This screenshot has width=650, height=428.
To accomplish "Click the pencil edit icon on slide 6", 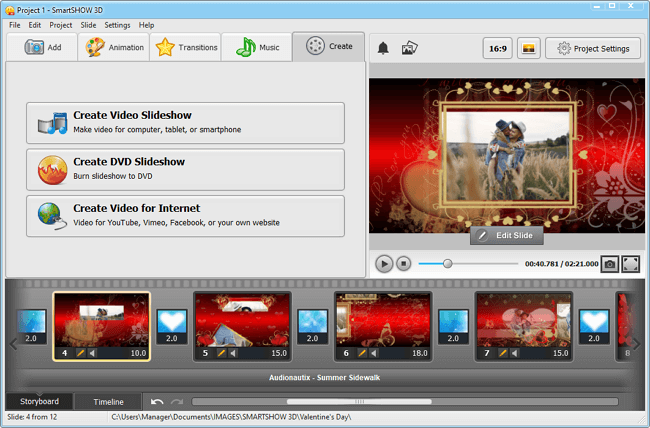I will coord(362,353).
